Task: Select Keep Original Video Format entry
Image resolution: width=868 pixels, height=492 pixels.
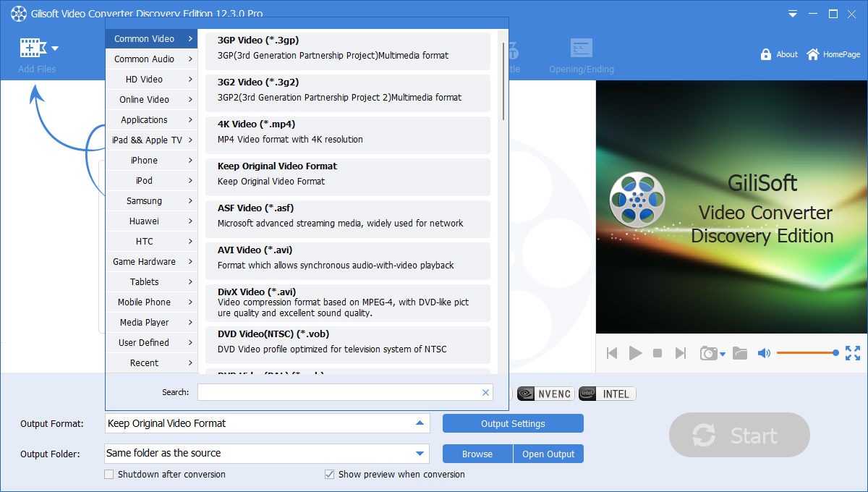Action: (348, 177)
